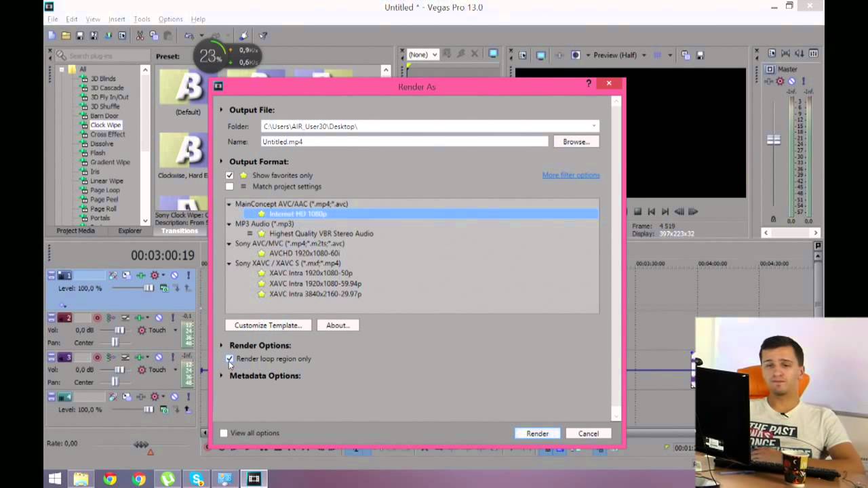
Task: Click Cancel in the Render As dialog
Action: pos(588,434)
